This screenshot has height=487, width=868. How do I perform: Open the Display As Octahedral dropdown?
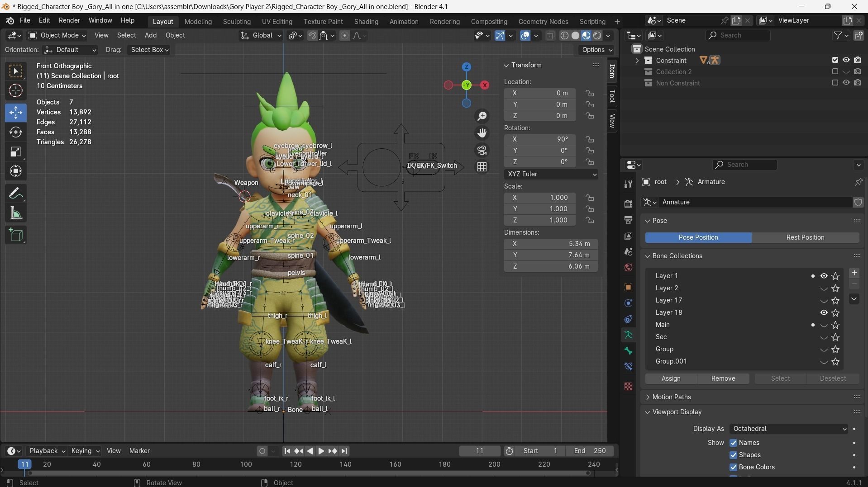tap(789, 429)
